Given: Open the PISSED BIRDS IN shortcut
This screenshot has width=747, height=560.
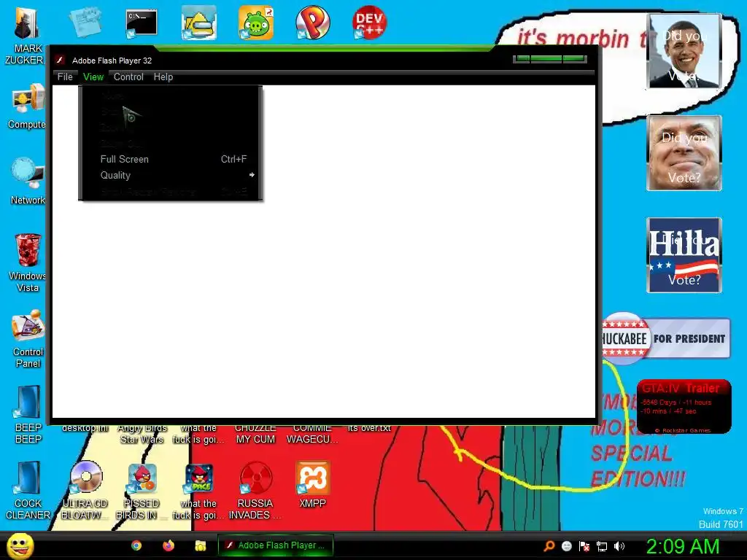Looking at the screenshot, I should click(142, 490).
